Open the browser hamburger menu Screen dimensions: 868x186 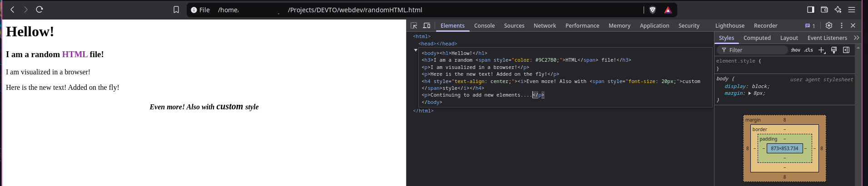(x=852, y=10)
